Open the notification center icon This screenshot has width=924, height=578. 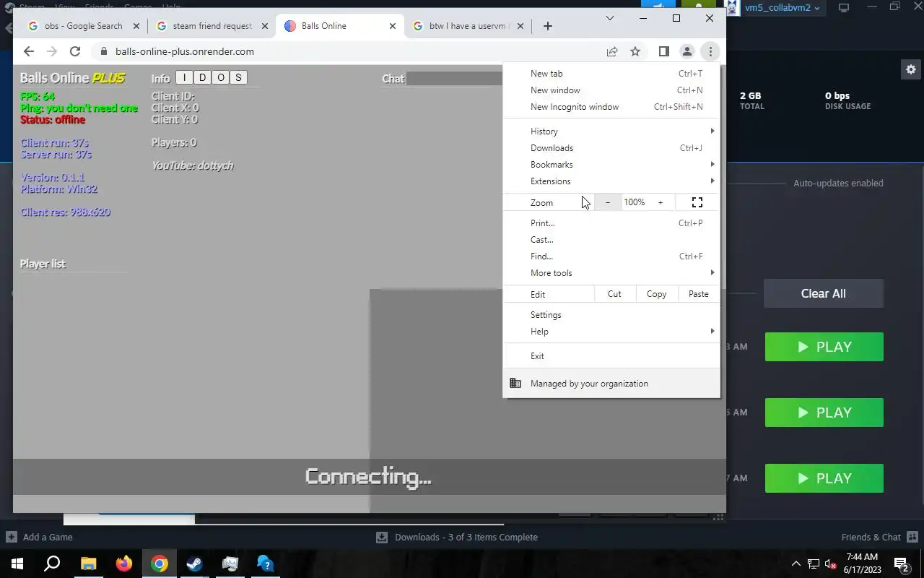tap(902, 564)
